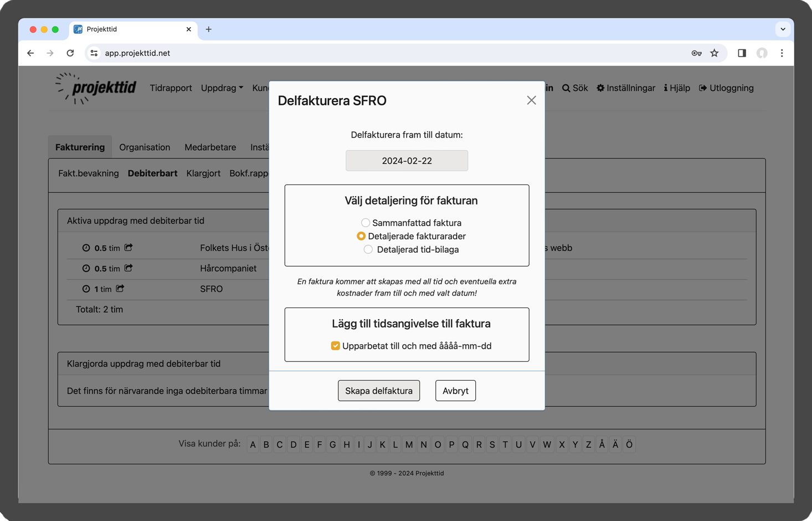Click the clock icon on Folkets Hus row
The height and width of the screenshot is (521, 812).
86,248
